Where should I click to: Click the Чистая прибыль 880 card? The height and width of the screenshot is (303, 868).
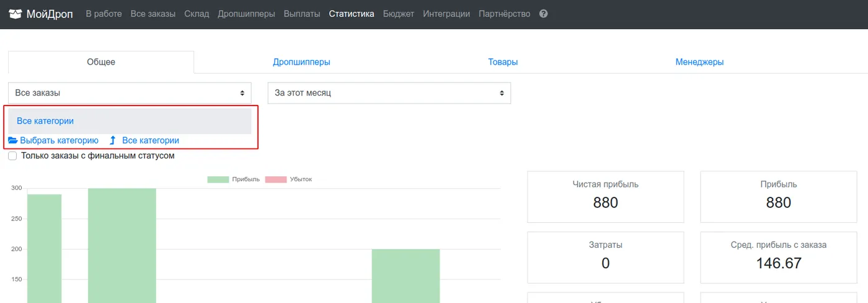[x=606, y=197]
